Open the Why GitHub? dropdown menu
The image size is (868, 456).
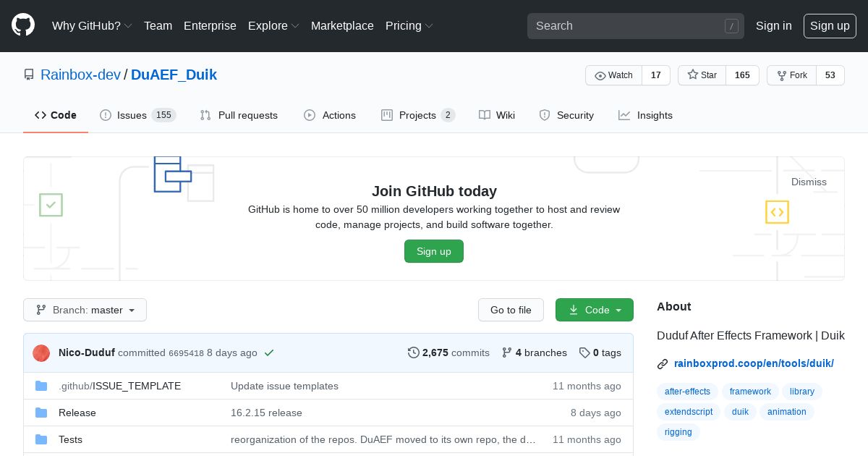click(x=92, y=25)
